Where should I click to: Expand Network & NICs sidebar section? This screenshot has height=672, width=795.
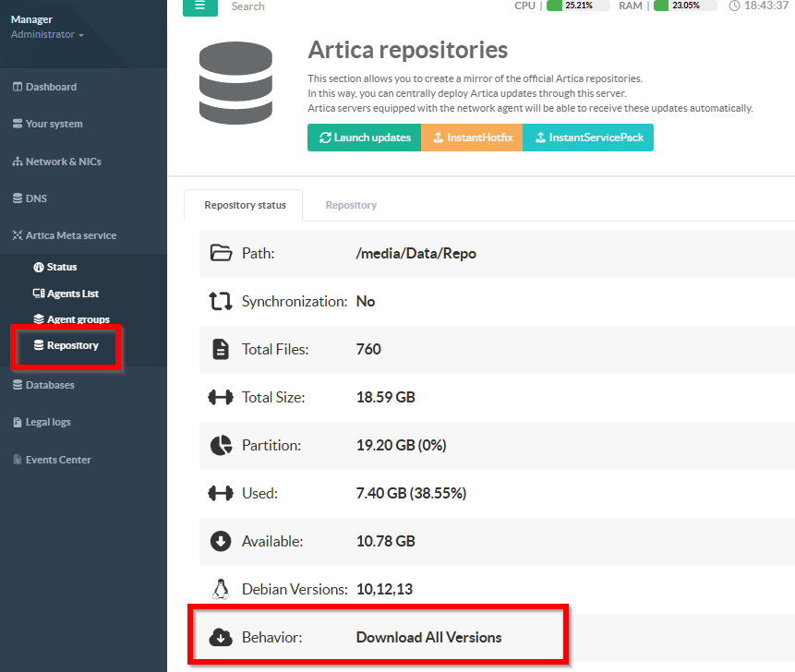pos(63,162)
